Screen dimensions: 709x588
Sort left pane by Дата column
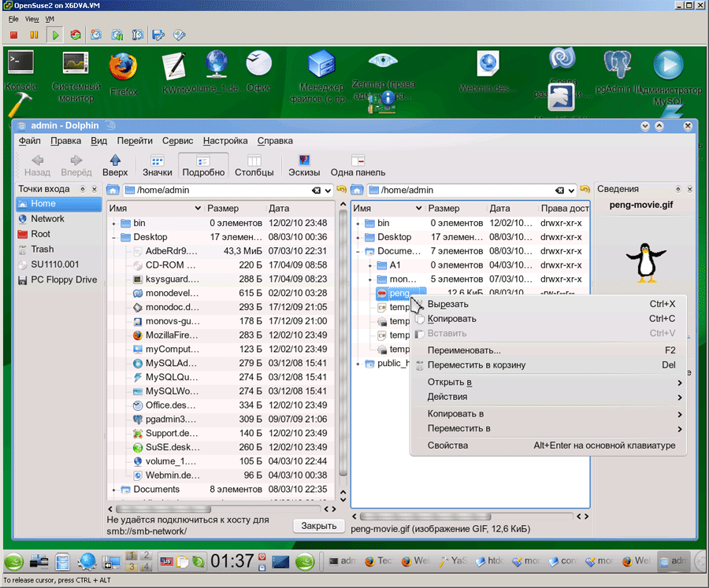pos(300,209)
